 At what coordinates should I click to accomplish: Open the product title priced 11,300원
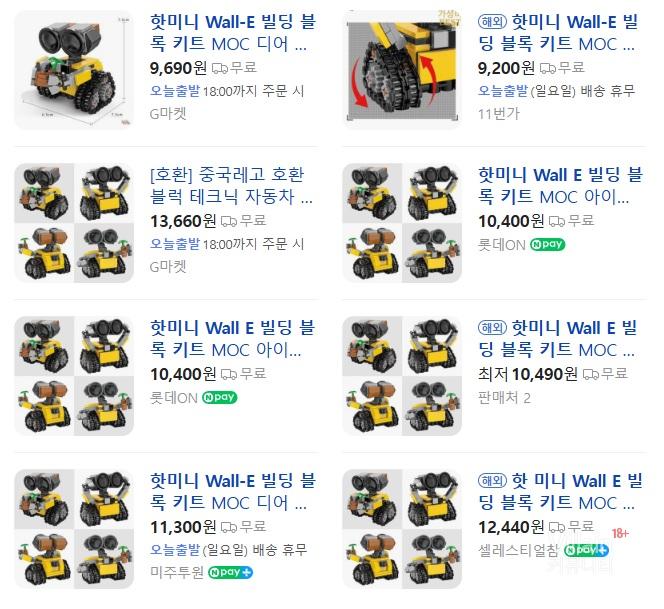click(x=233, y=492)
